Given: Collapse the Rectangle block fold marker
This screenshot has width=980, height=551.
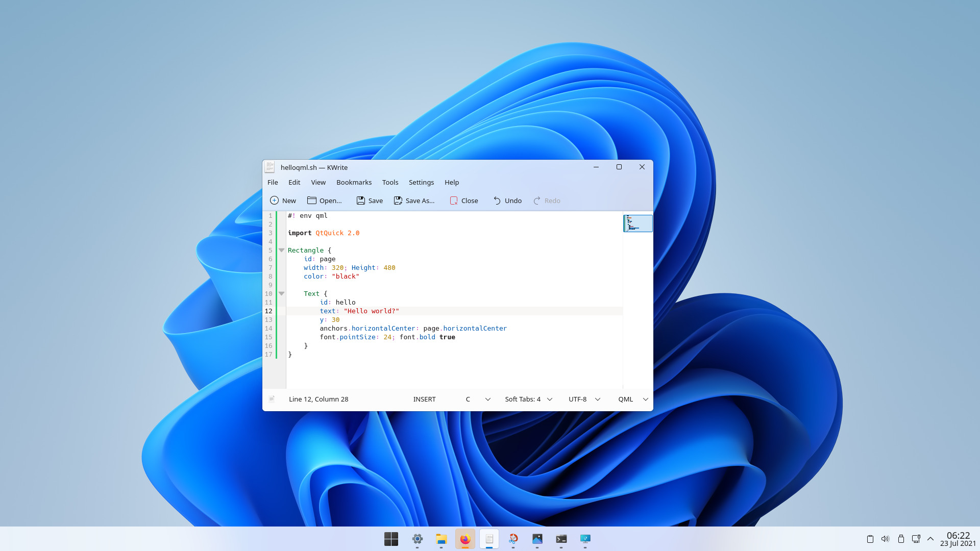Looking at the screenshot, I should [x=281, y=250].
